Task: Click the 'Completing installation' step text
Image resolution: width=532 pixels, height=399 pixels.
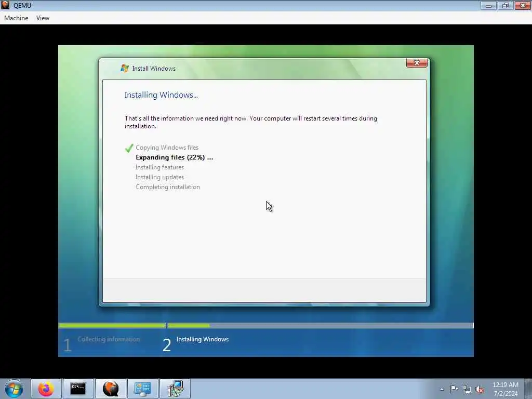Action: (168, 187)
